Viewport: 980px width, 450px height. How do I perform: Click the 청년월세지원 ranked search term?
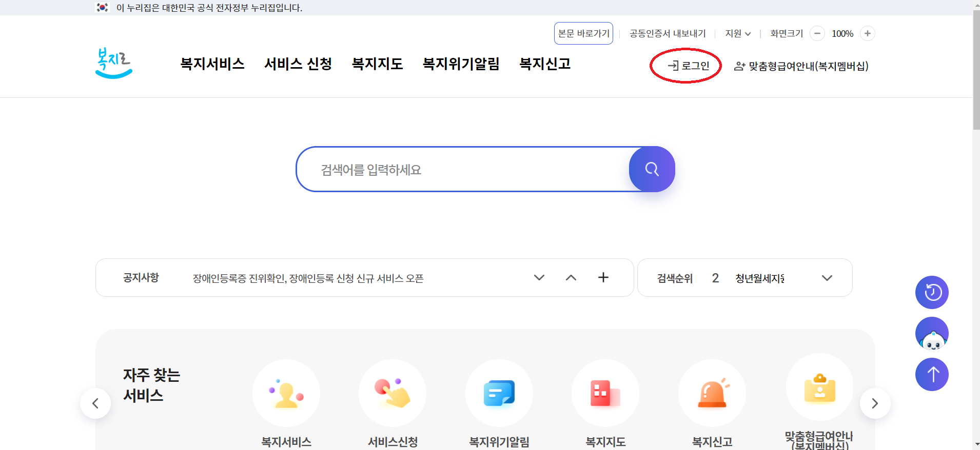[760, 278]
